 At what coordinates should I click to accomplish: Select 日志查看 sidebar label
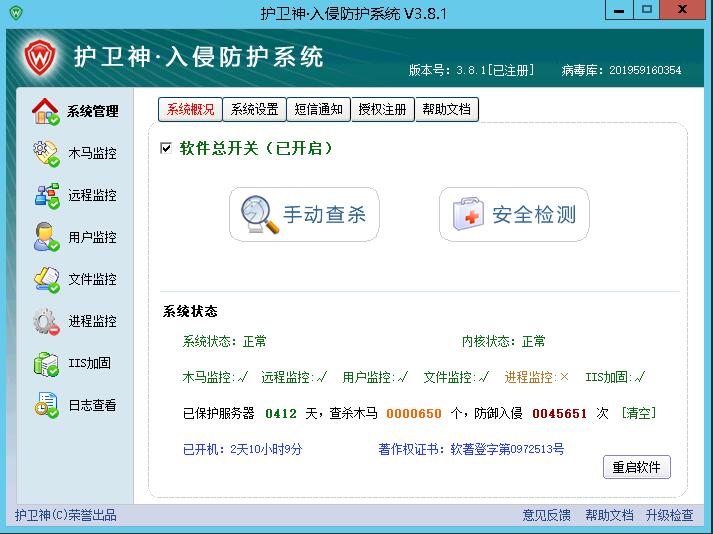point(92,405)
